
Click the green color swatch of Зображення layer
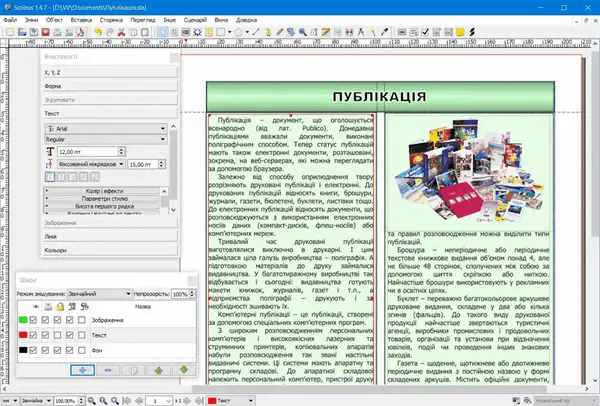pos(23,320)
